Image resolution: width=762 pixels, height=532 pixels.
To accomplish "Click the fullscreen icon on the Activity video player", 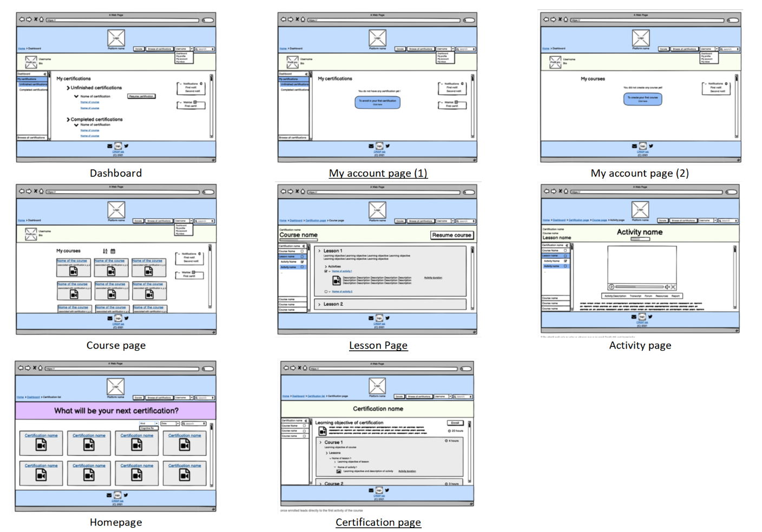I will [x=673, y=287].
